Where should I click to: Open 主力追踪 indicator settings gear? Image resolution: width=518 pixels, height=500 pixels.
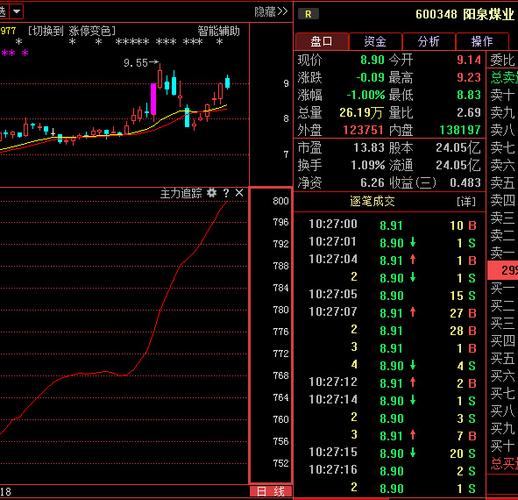[211, 193]
